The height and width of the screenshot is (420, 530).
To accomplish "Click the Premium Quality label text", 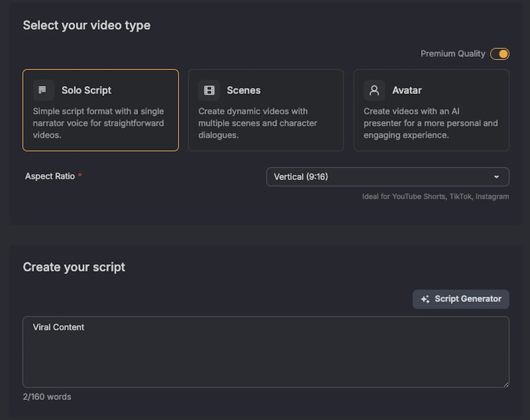I will tap(452, 54).
